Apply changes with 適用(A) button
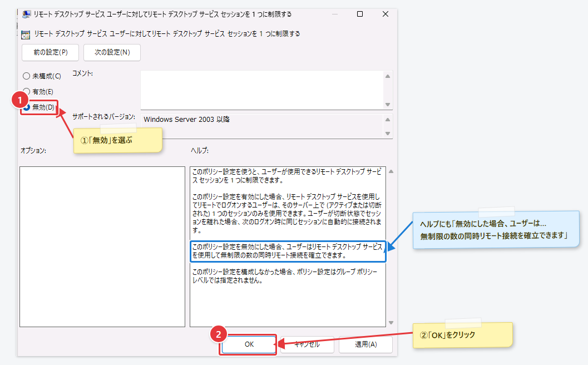Image resolution: width=588 pixels, height=365 pixels. pyautogui.click(x=365, y=344)
